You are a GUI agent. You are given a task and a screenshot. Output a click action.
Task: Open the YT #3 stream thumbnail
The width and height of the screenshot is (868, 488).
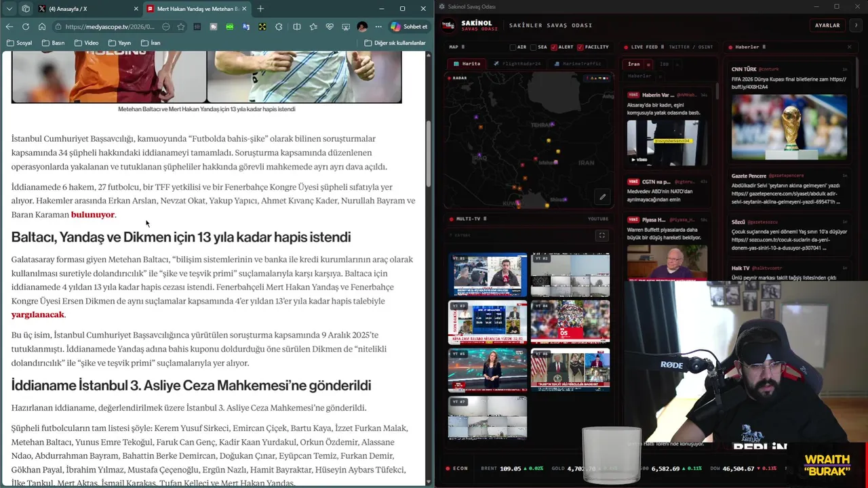click(x=488, y=323)
